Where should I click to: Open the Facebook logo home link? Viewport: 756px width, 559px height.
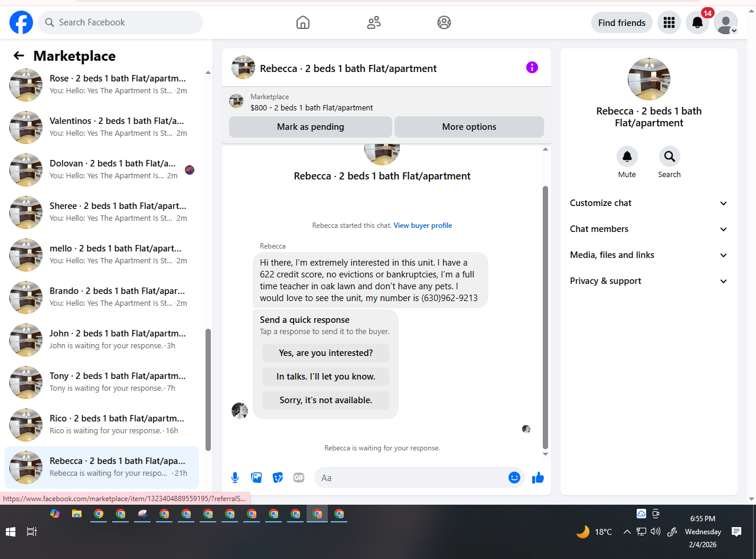click(21, 22)
